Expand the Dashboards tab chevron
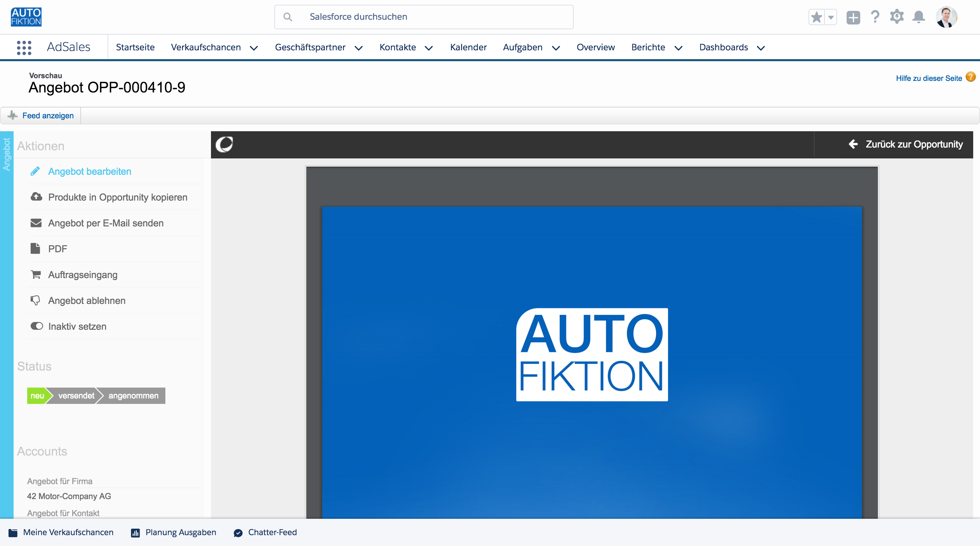The width and height of the screenshot is (980, 546). [x=761, y=48]
